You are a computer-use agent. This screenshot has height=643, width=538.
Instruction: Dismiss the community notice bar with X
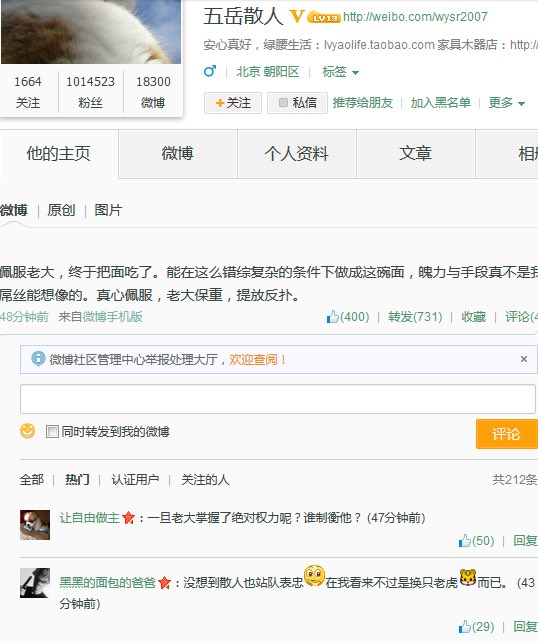point(524,359)
